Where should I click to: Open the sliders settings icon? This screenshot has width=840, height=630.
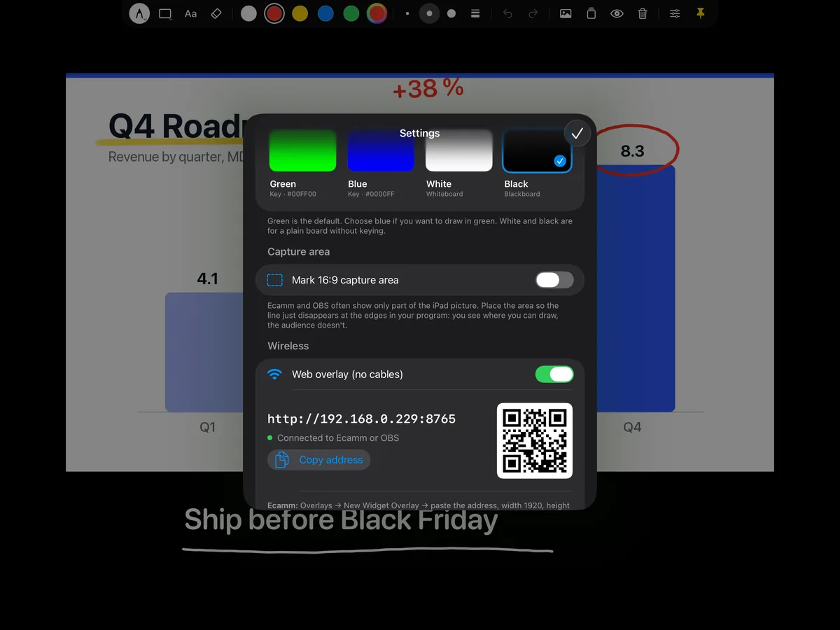click(675, 13)
